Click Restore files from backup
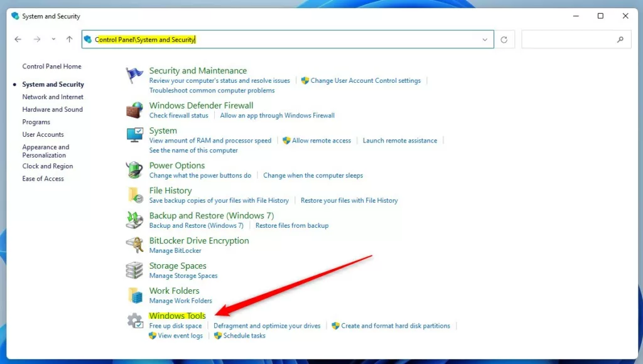Image resolution: width=643 pixels, height=364 pixels. point(292,225)
